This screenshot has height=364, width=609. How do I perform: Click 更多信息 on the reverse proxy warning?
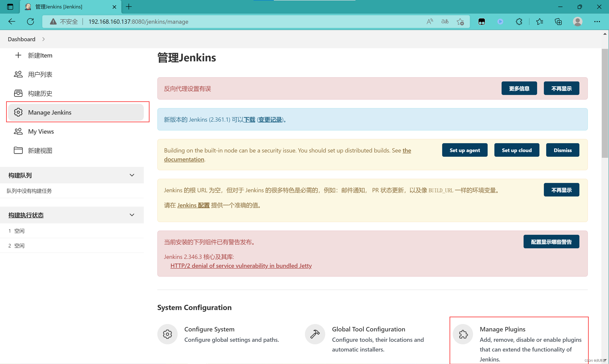(519, 88)
